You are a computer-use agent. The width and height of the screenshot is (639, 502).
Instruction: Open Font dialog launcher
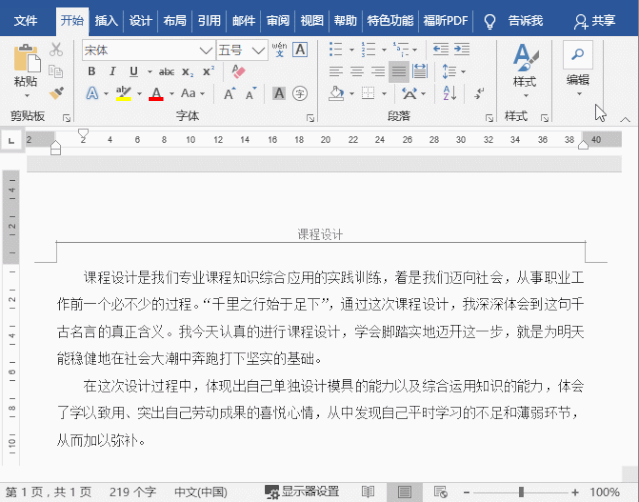310,118
